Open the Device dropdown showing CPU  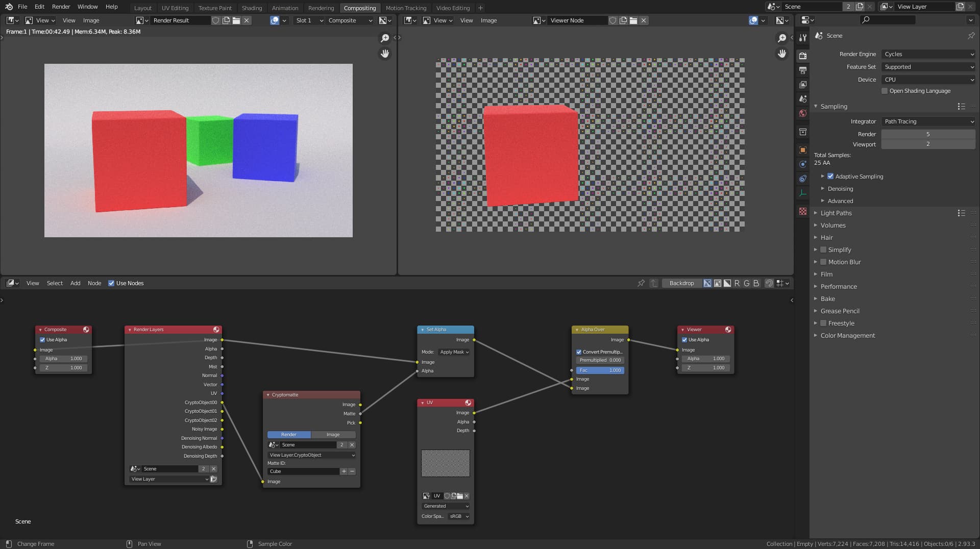click(x=928, y=80)
